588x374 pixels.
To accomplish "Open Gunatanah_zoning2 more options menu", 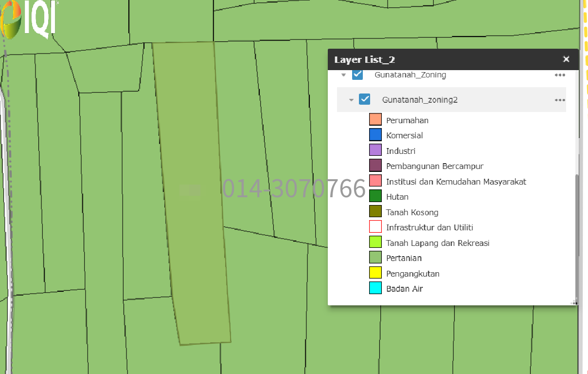I will [560, 100].
